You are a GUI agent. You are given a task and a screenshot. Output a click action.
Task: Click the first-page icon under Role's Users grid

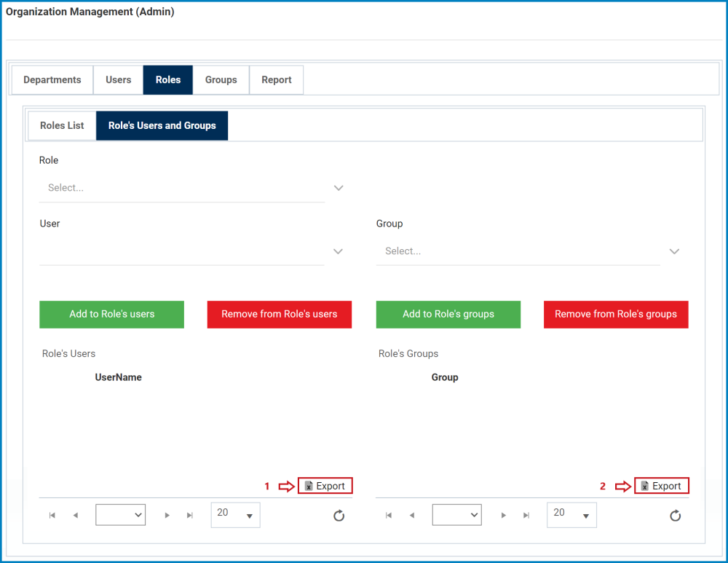[x=52, y=515]
